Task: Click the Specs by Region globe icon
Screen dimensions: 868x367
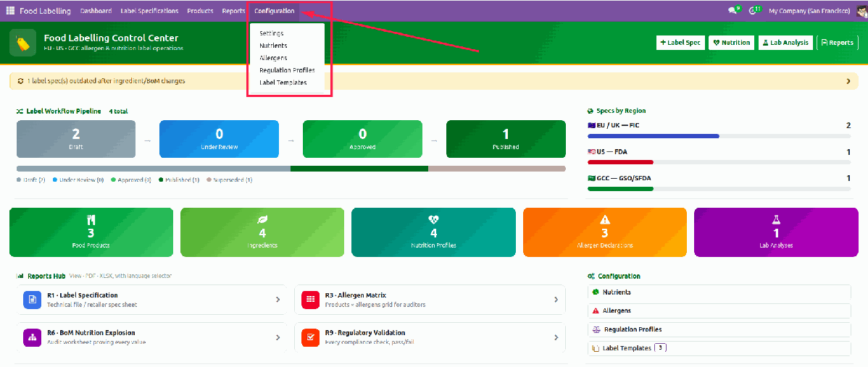Action: (x=591, y=111)
